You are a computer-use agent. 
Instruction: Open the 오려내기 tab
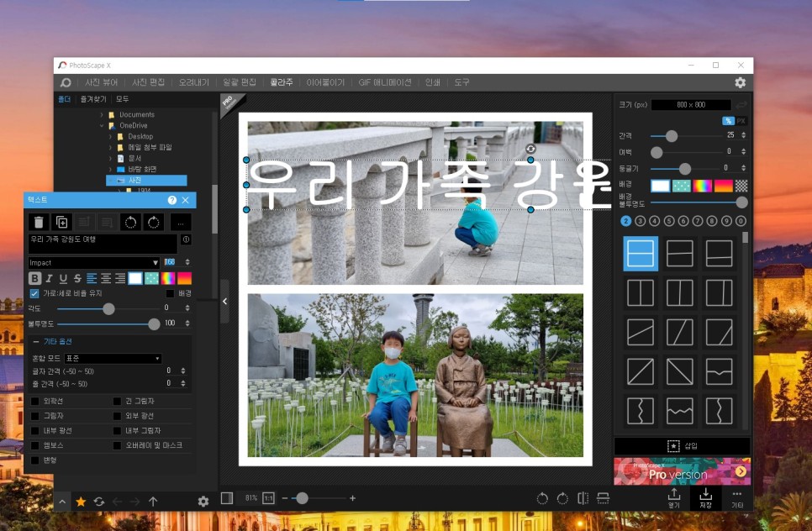[193, 82]
